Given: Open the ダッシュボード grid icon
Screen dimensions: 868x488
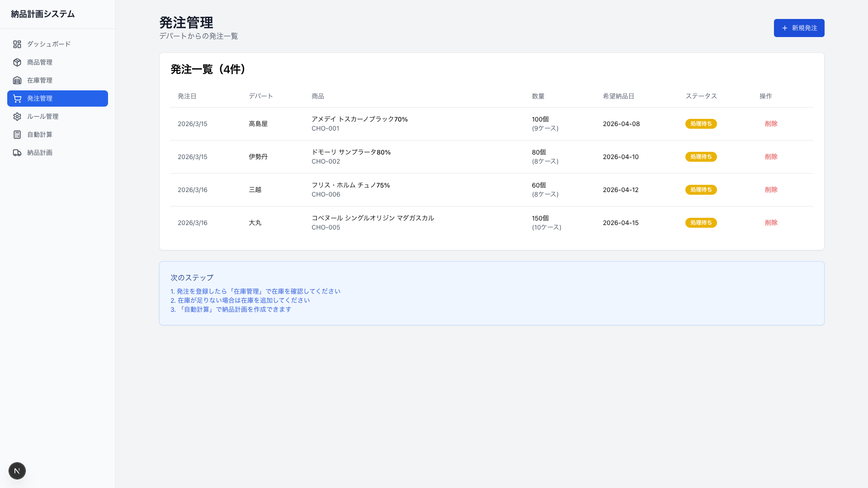Looking at the screenshot, I should click(17, 44).
